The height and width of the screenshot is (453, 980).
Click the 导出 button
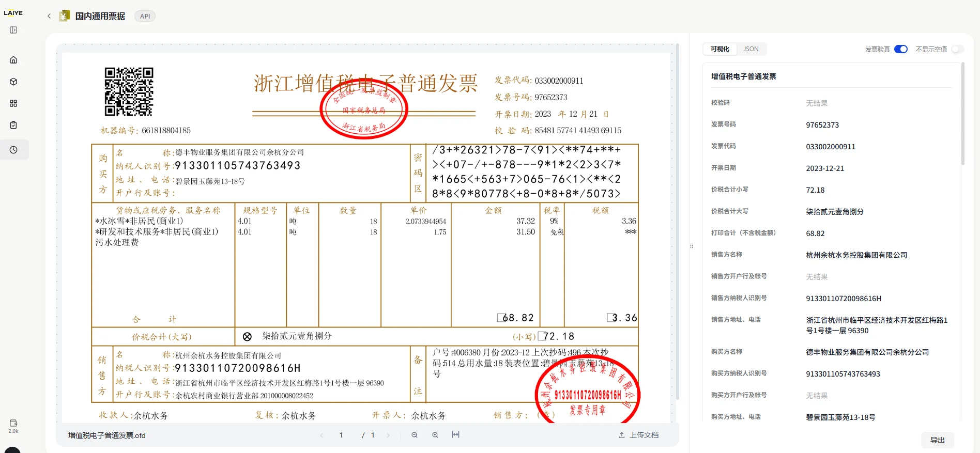[x=938, y=440]
